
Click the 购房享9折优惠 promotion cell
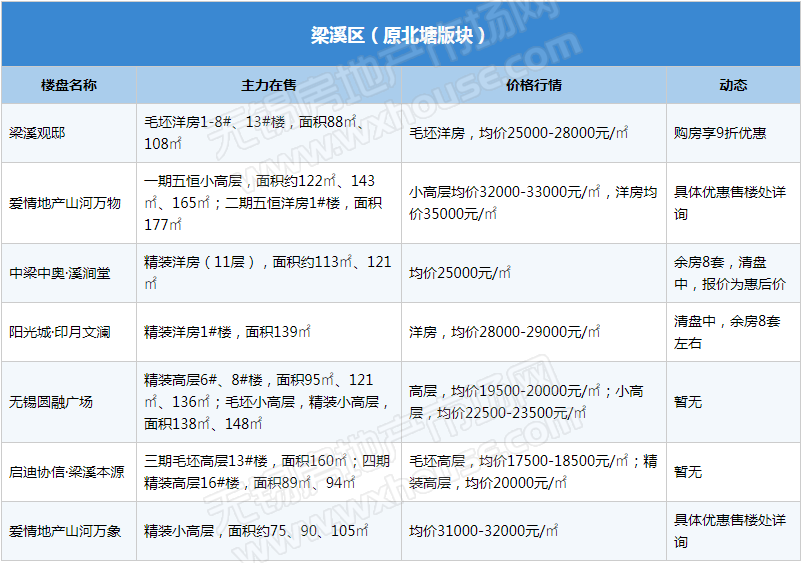[x=720, y=133]
